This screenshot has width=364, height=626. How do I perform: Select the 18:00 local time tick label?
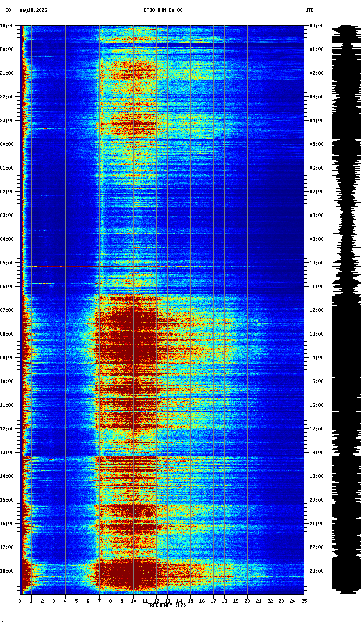(x=7, y=571)
